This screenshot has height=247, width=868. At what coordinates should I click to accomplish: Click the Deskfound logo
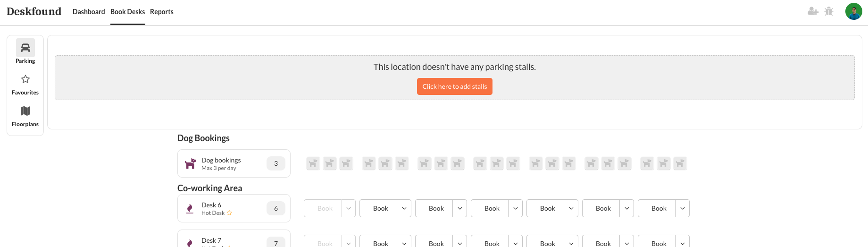(x=34, y=11)
